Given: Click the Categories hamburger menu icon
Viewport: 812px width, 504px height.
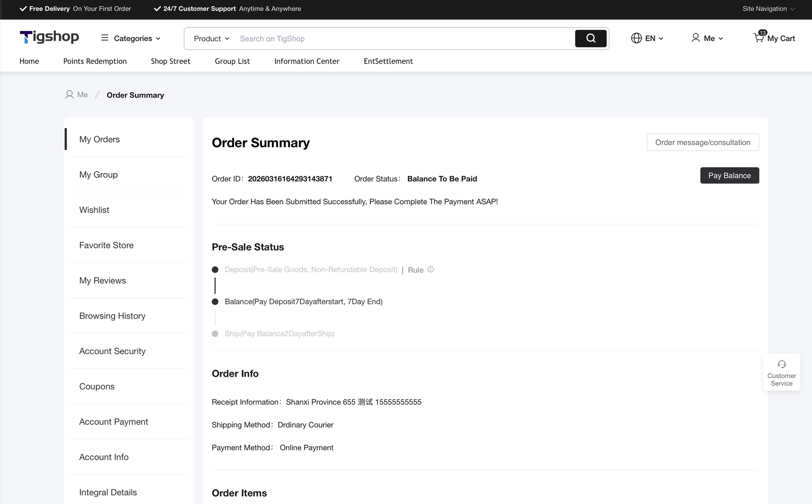Looking at the screenshot, I should click(105, 38).
